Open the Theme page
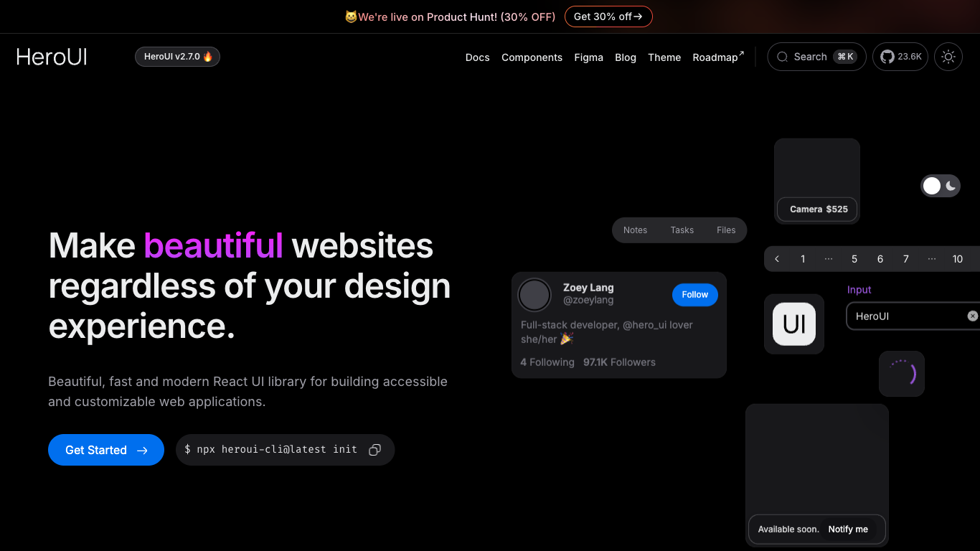 (664, 57)
